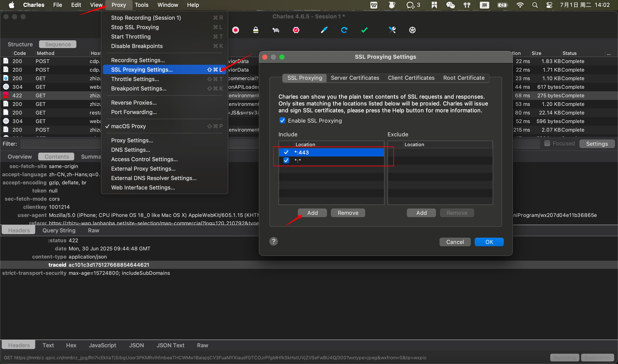The image size is (618, 364).
Task: Open the settings gear toolbar icon
Action: tap(412, 30)
